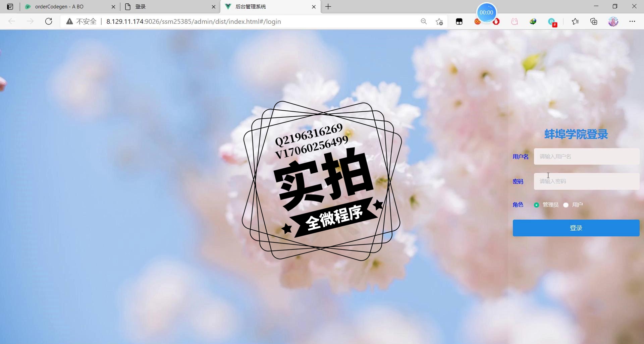Open browser settings and more menu
The height and width of the screenshot is (344, 644).
(x=632, y=21)
